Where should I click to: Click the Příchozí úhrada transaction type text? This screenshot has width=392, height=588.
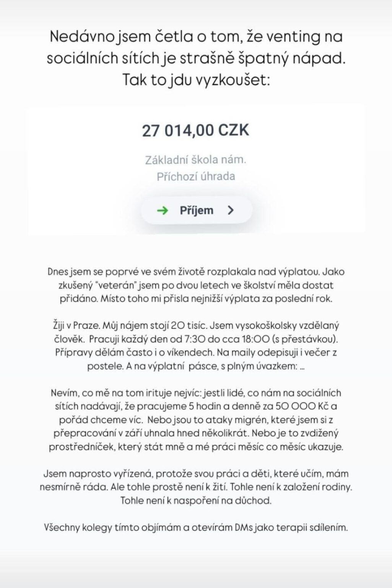[196, 176]
